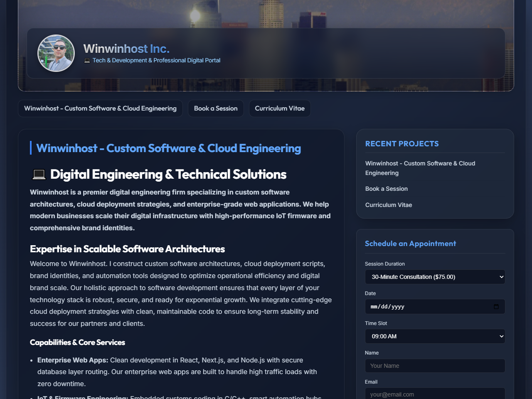Screen dimensions: 532x399
Task: Open Curriculum Vitae link in Recent Projects
Action: [389, 205]
